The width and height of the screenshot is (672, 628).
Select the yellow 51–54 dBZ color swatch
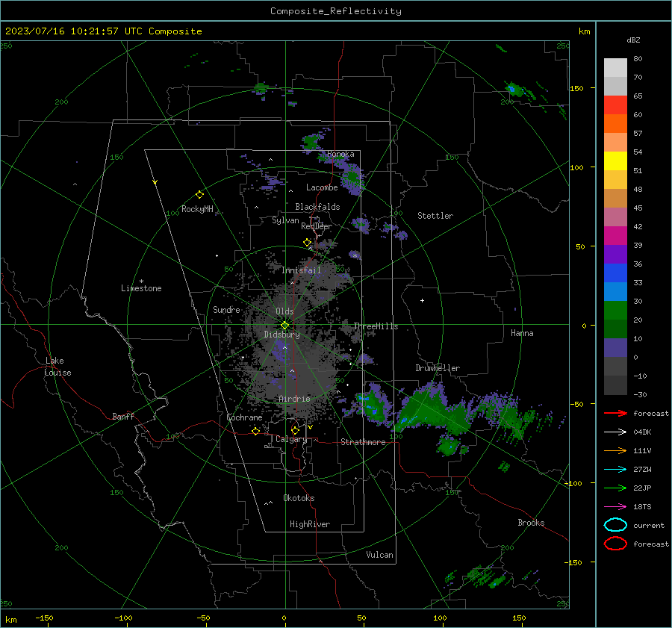pyautogui.click(x=615, y=161)
